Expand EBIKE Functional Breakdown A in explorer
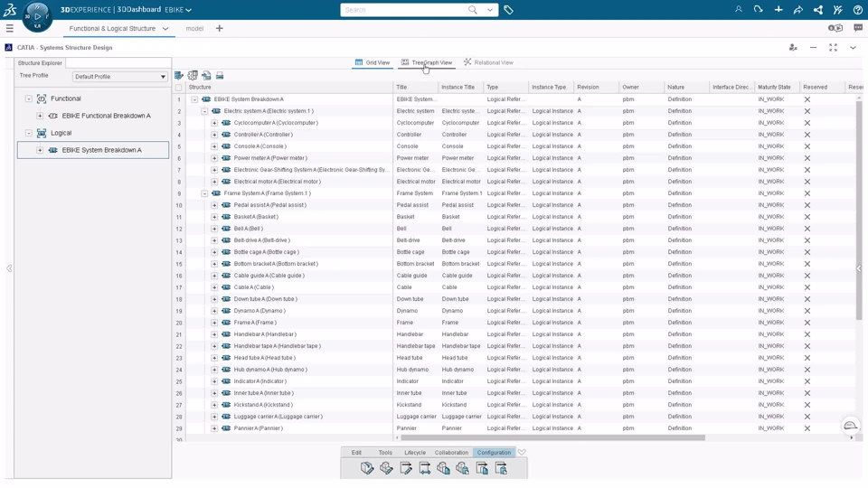This screenshot has width=868, height=488. click(x=40, y=116)
